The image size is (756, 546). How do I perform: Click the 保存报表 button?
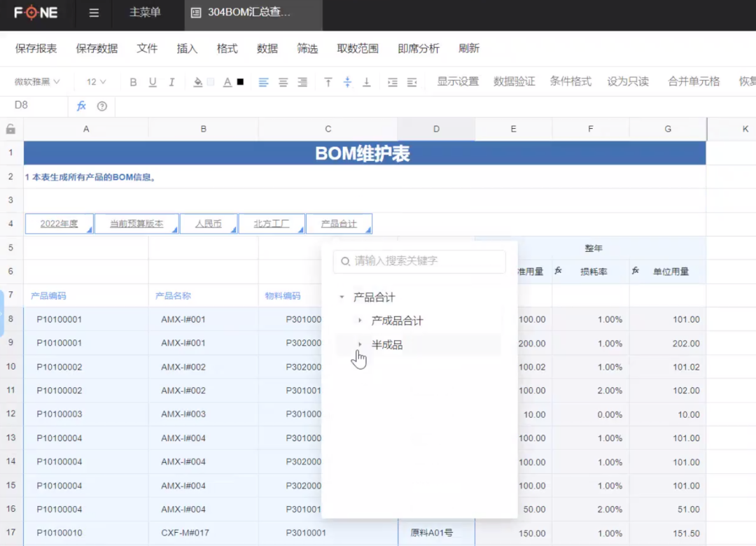point(36,48)
